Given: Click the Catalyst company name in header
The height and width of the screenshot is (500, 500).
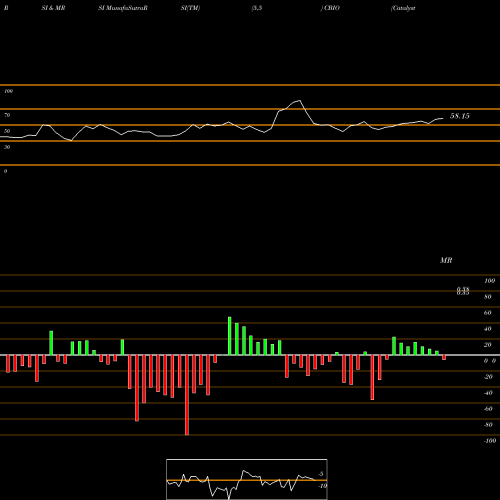Looking at the screenshot, I should click(x=403, y=8).
